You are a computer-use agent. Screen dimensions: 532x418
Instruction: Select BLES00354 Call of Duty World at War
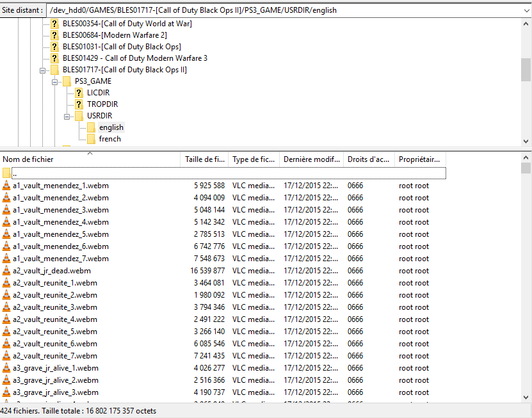point(127,24)
